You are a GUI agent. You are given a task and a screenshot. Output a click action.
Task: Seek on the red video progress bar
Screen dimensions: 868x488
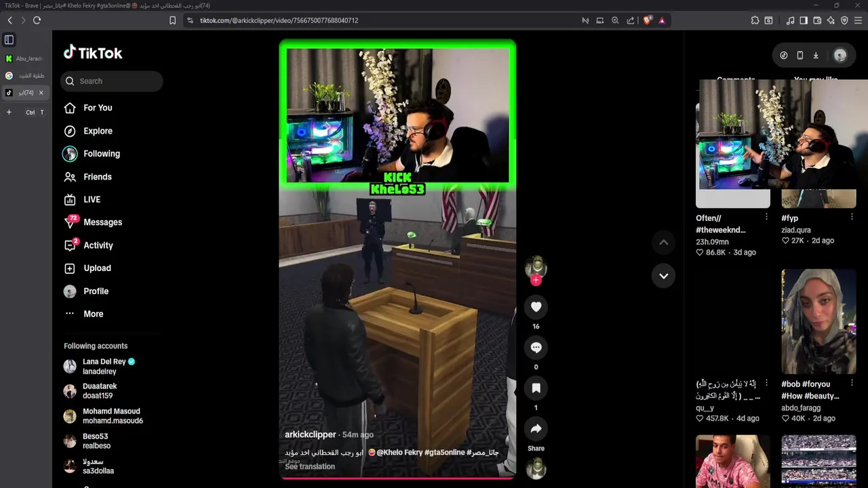[397, 478]
